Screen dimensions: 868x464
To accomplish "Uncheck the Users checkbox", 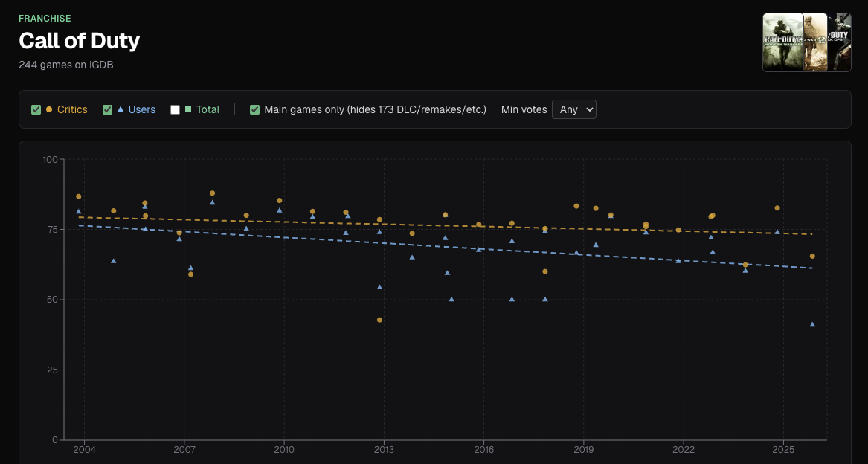I will click(x=107, y=109).
